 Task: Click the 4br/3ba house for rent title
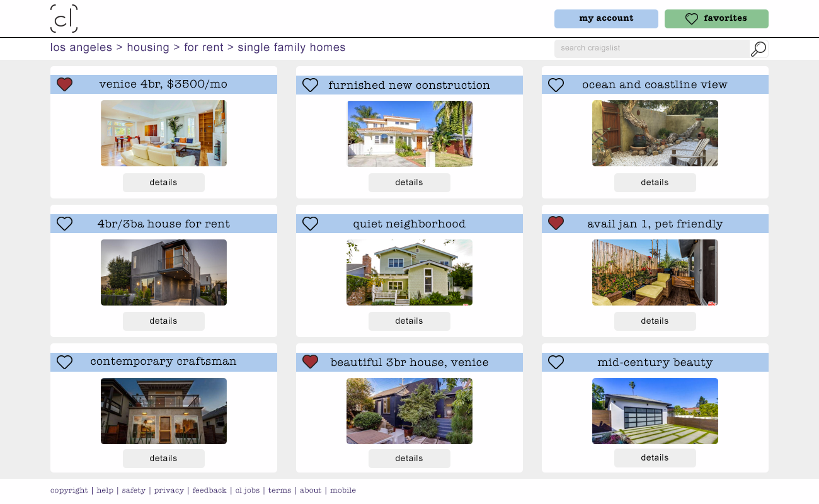click(164, 224)
